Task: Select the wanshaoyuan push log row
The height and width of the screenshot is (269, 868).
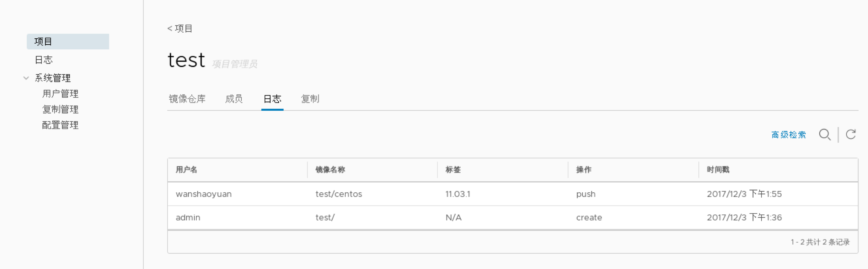Action: tap(512, 194)
